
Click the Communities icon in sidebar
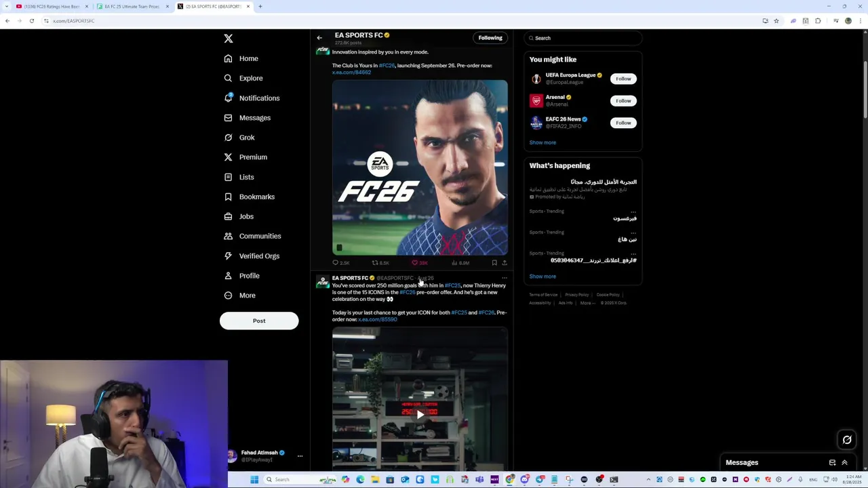pos(228,236)
